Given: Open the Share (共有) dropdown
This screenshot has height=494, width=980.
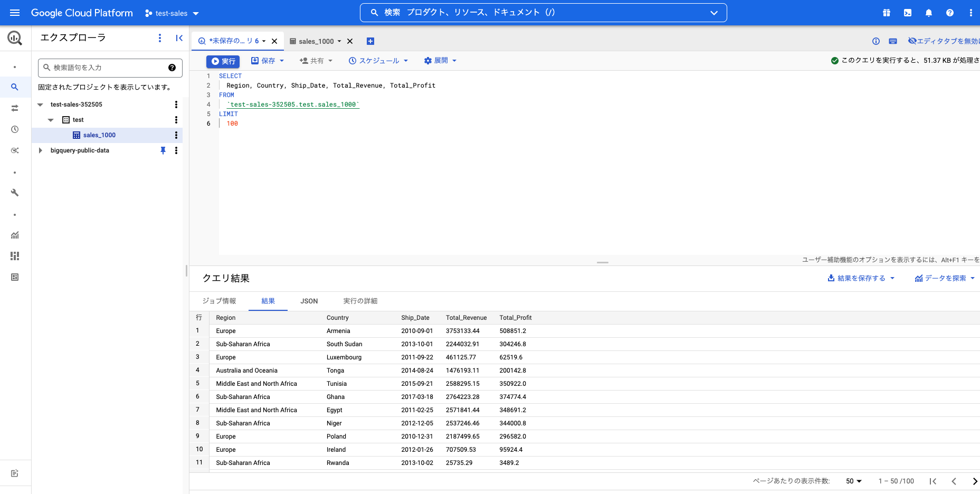Looking at the screenshot, I should tap(316, 61).
